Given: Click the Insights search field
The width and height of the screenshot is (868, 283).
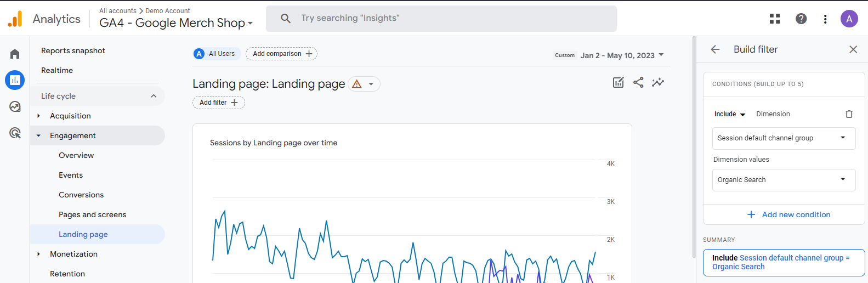Looking at the screenshot, I should coord(441,18).
